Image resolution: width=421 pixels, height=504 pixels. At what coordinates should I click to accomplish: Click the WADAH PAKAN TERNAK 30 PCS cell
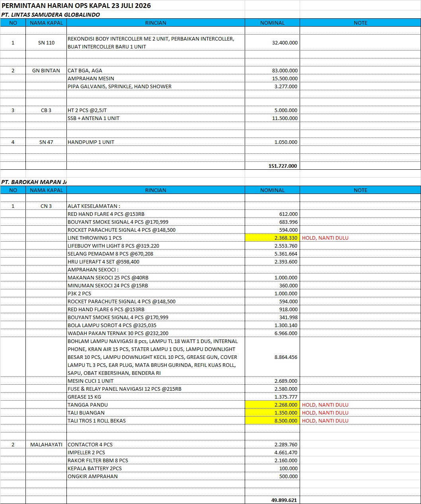click(156, 333)
